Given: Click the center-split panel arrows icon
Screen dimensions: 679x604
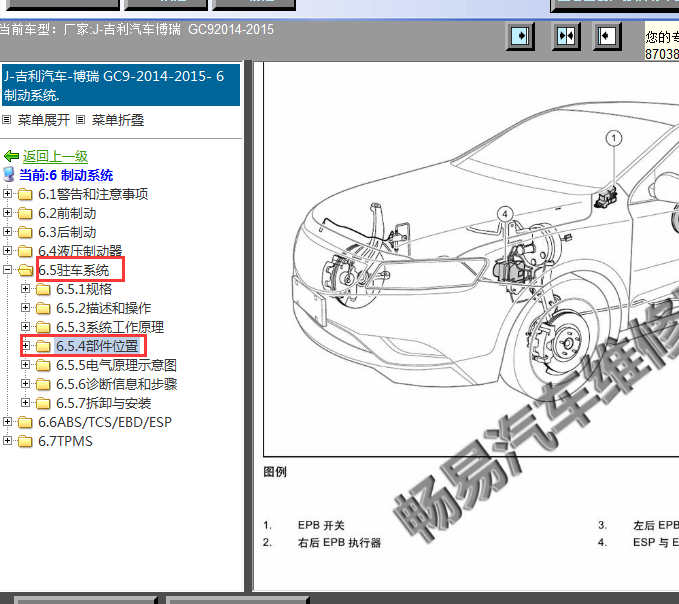Looking at the screenshot, I should pyautogui.click(x=566, y=36).
